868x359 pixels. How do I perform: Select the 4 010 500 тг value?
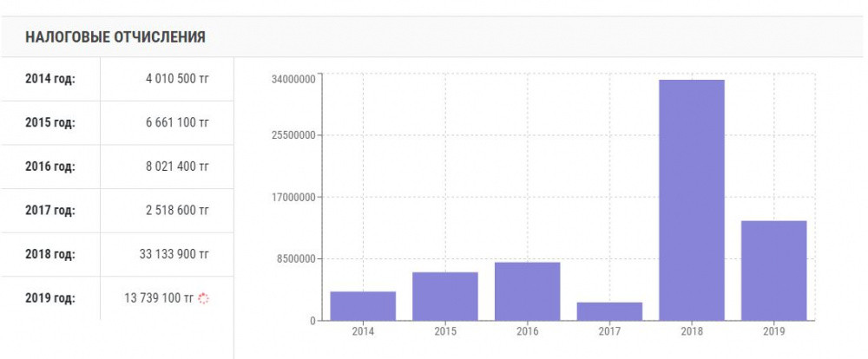177,78
